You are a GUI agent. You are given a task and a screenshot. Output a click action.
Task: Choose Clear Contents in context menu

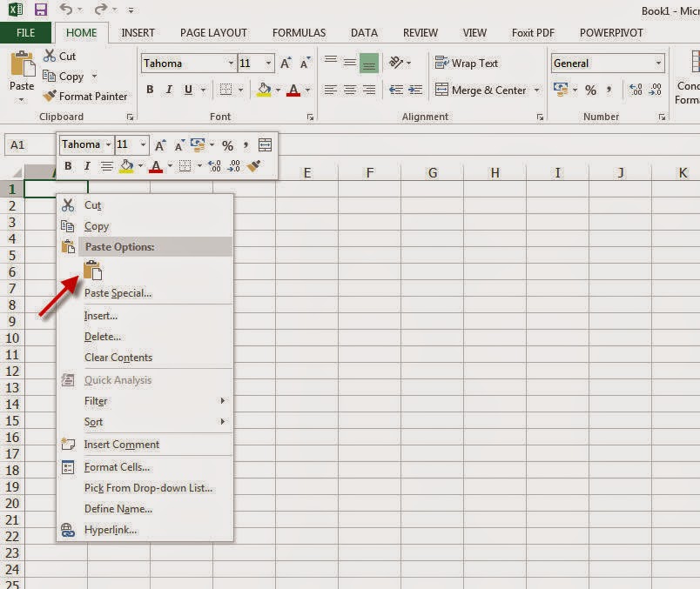coord(118,358)
